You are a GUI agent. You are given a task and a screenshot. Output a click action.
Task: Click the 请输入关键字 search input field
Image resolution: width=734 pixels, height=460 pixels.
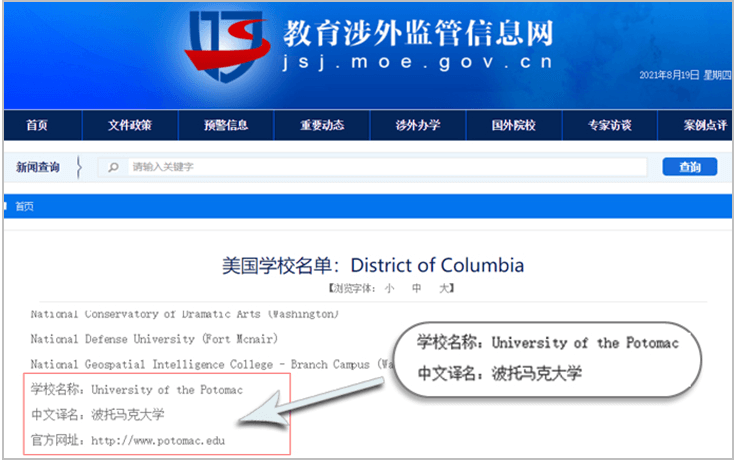380,167
